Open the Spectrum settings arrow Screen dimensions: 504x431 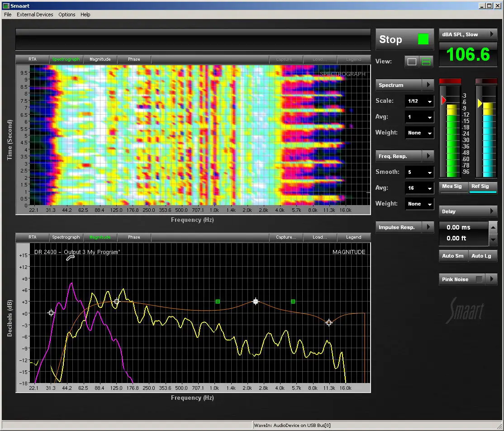pos(428,85)
